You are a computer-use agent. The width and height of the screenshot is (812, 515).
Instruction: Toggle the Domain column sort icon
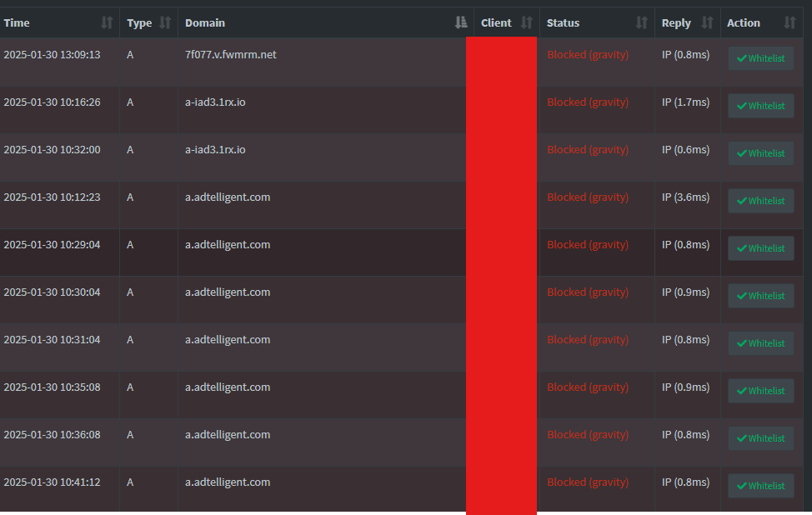(461, 22)
